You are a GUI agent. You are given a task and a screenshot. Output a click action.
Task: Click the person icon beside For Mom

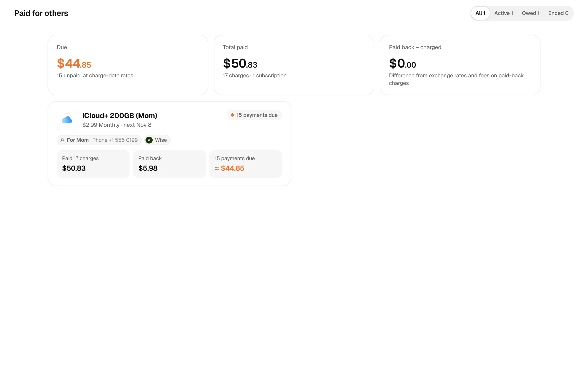click(62, 140)
